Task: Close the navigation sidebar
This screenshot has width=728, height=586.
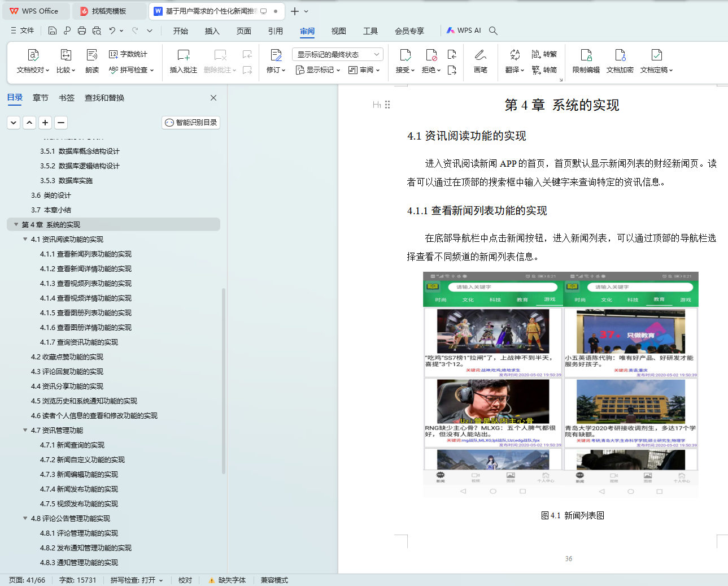Action: 213,98
